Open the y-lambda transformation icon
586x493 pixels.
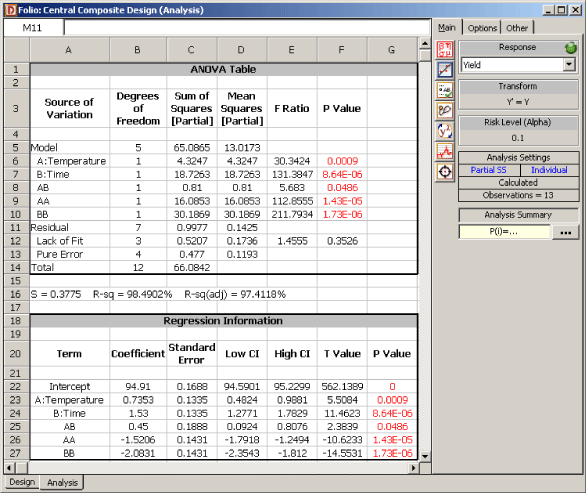click(445, 131)
